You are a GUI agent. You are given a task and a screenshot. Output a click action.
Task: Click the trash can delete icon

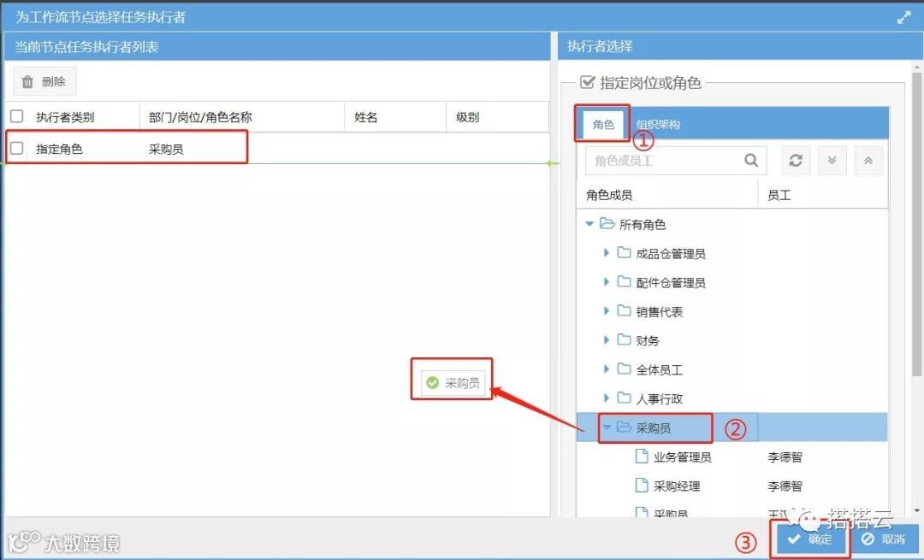(x=27, y=82)
